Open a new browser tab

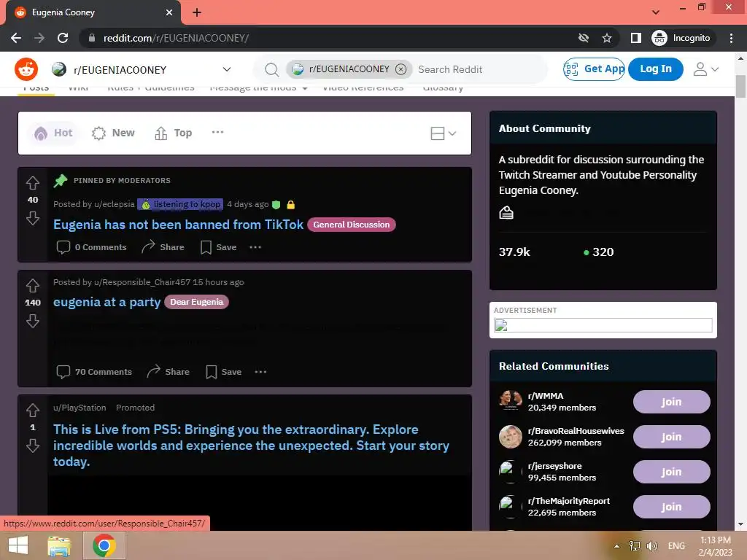point(197,12)
